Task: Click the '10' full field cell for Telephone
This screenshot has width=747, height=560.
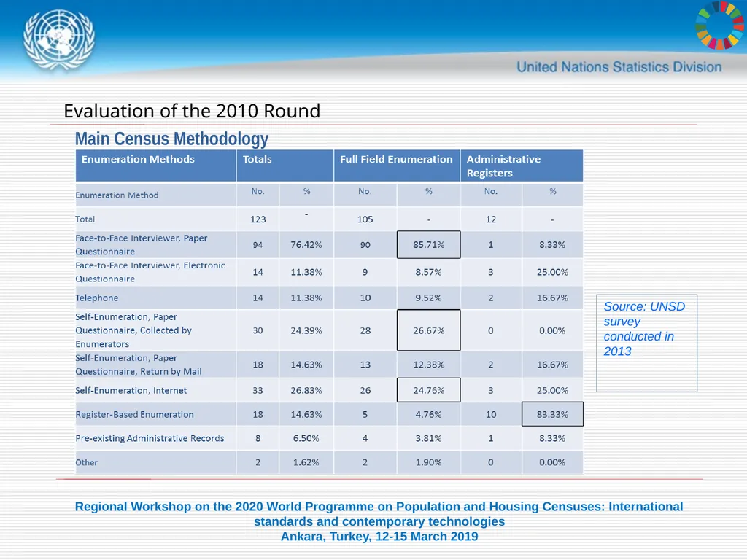Action: 365,297
